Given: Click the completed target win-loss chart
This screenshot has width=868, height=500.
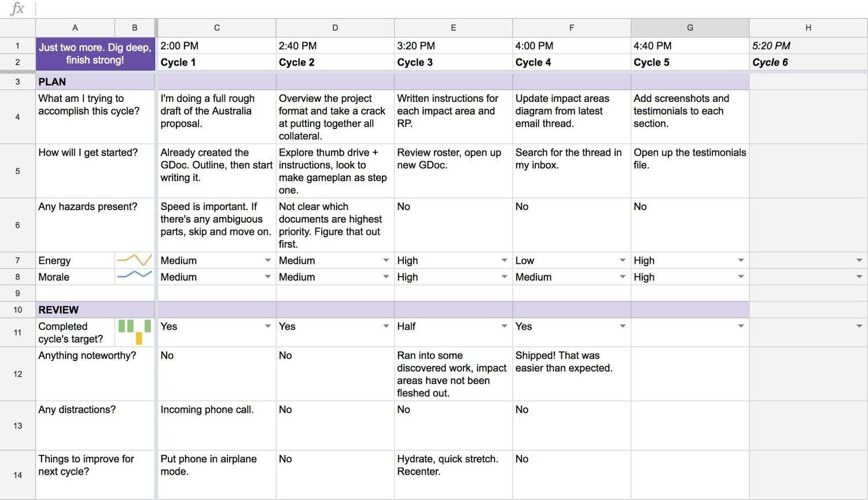Looking at the screenshot, I should pyautogui.click(x=135, y=332).
